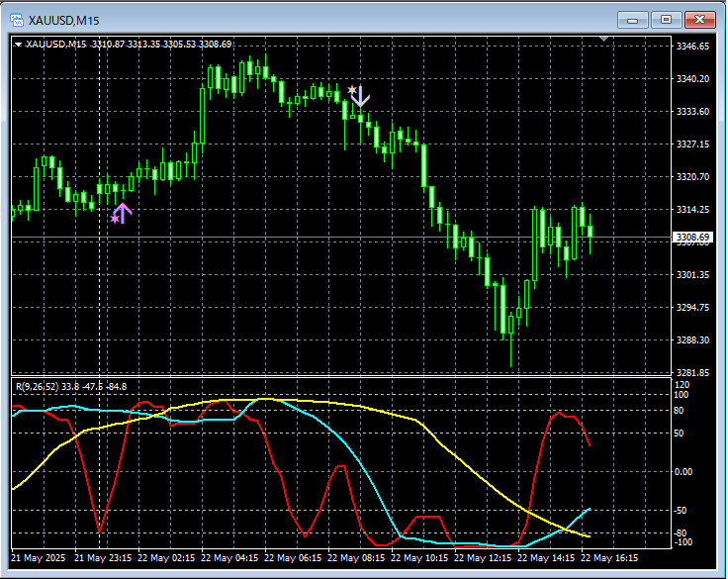Click the 3288.30 price scale value
Viewport: 728px width, 579px height.
[x=692, y=340]
